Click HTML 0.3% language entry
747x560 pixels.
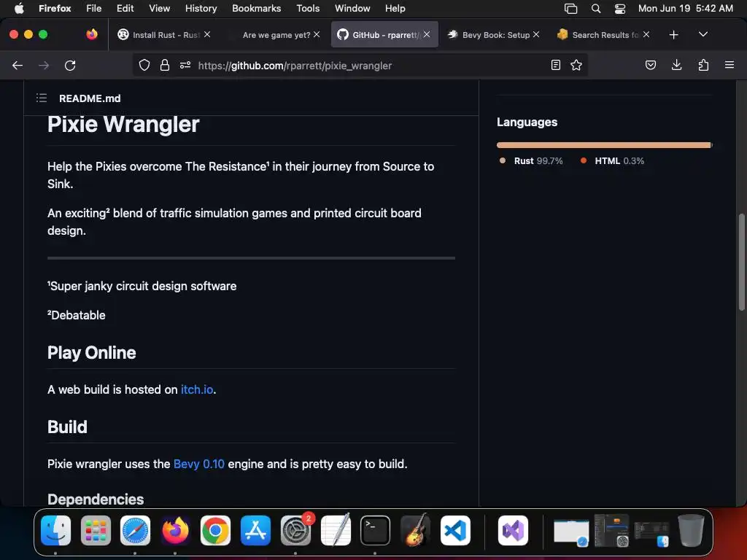click(x=612, y=161)
